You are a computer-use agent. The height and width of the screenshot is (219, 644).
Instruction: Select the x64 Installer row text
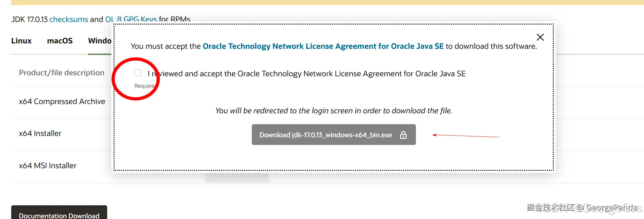(40, 133)
